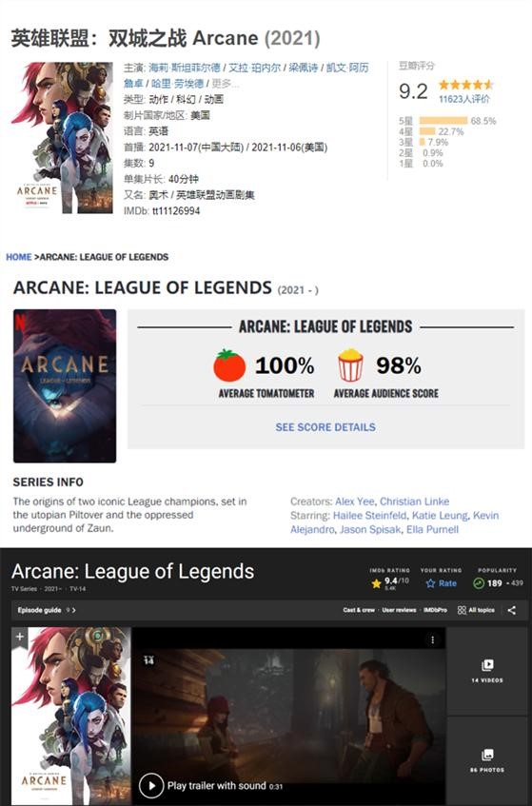Click the Rate star icon
This screenshot has width=532, height=806.
[430, 583]
